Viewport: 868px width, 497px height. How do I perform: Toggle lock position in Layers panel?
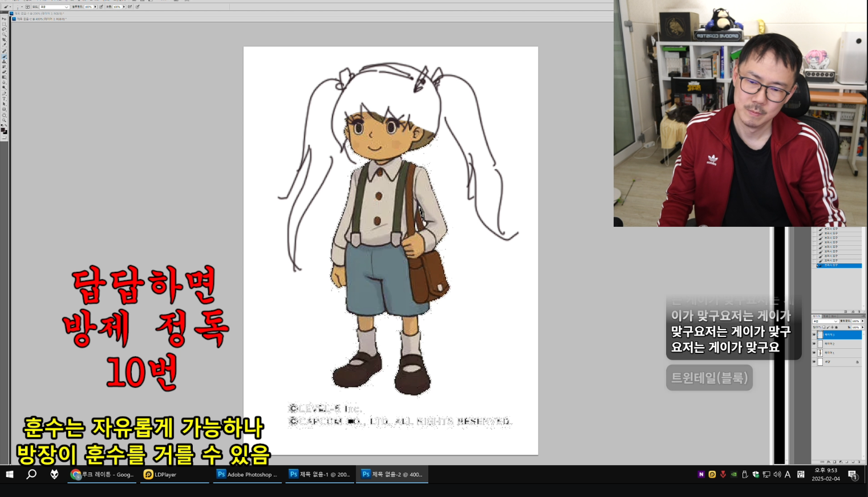coord(832,327)
